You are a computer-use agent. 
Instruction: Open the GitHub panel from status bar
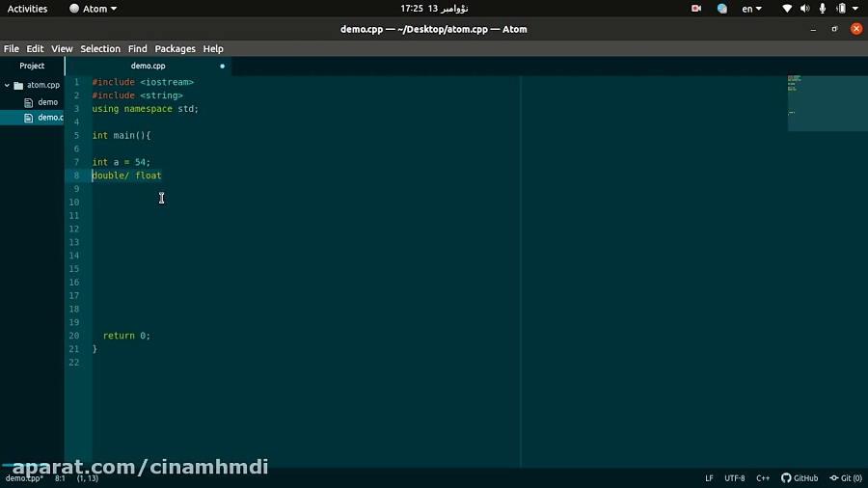click(x=800, y=478)
